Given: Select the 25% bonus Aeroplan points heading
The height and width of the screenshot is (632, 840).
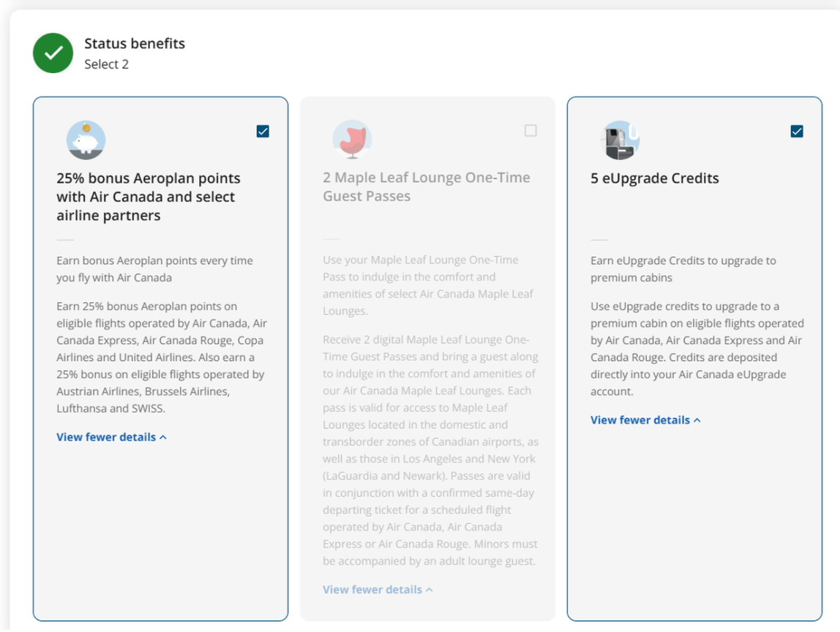Looking at the screenshot, I should click(x=149, y=197).
